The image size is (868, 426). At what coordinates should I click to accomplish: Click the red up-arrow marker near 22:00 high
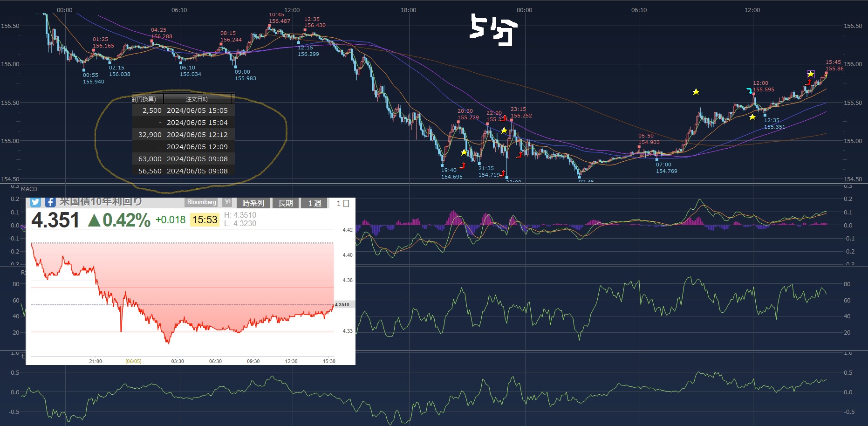point(504,118)
